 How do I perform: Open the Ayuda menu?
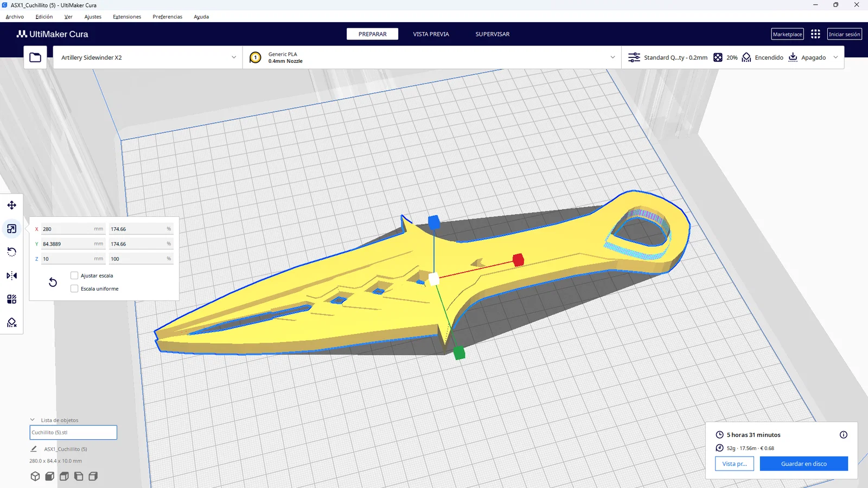coord(201,17)
